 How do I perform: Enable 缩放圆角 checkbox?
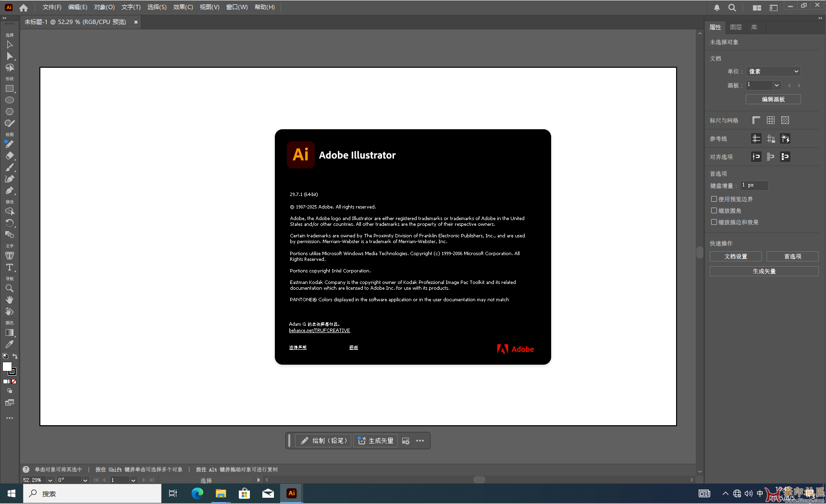[x=714, y=210]
